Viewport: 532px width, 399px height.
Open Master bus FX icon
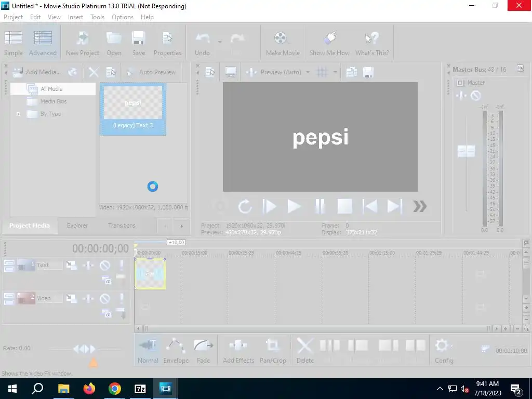pos(461,96)
